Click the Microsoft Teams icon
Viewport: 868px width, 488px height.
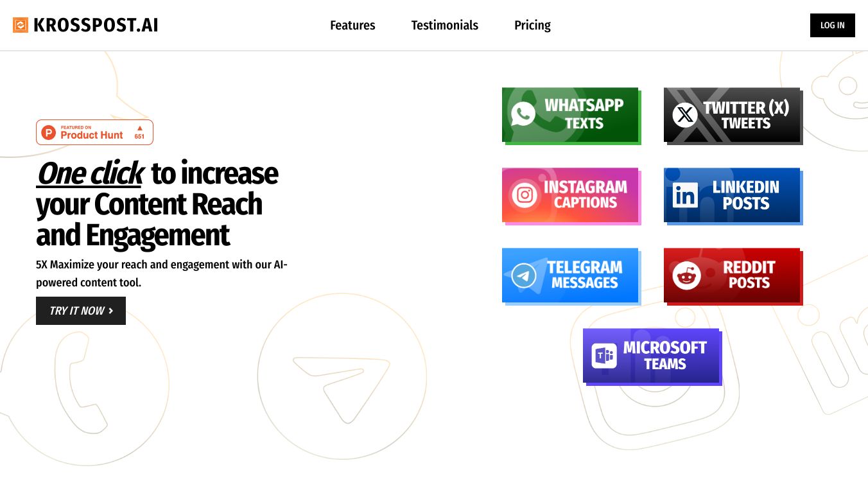[604, 356]
